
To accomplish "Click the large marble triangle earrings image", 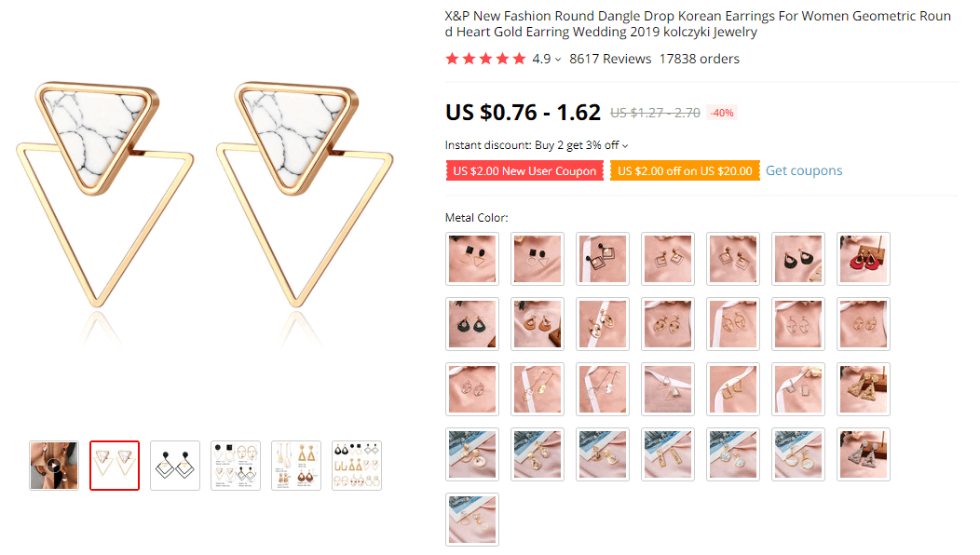I will [201, 205].
